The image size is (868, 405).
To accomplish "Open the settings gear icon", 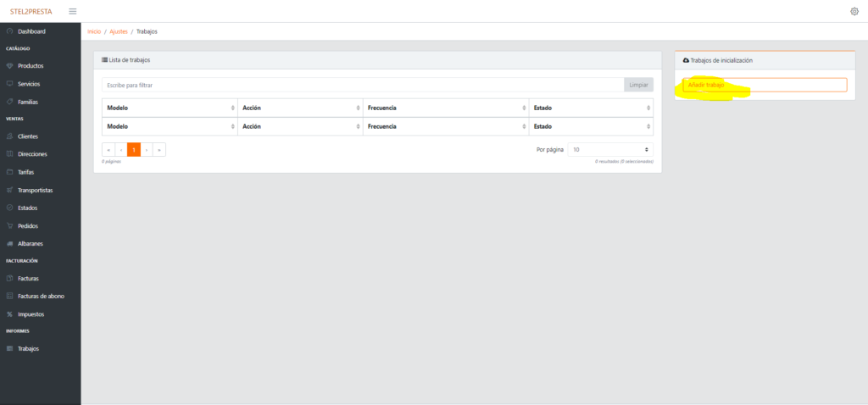I will pyautogui.click(x=854, y=11).
